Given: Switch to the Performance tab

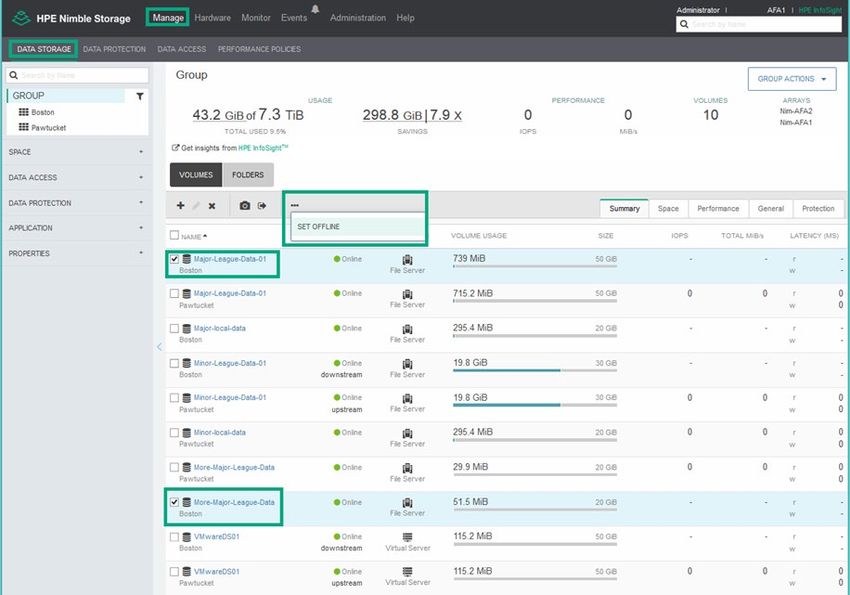Looking at the screenshot, I should coord(718,209).
